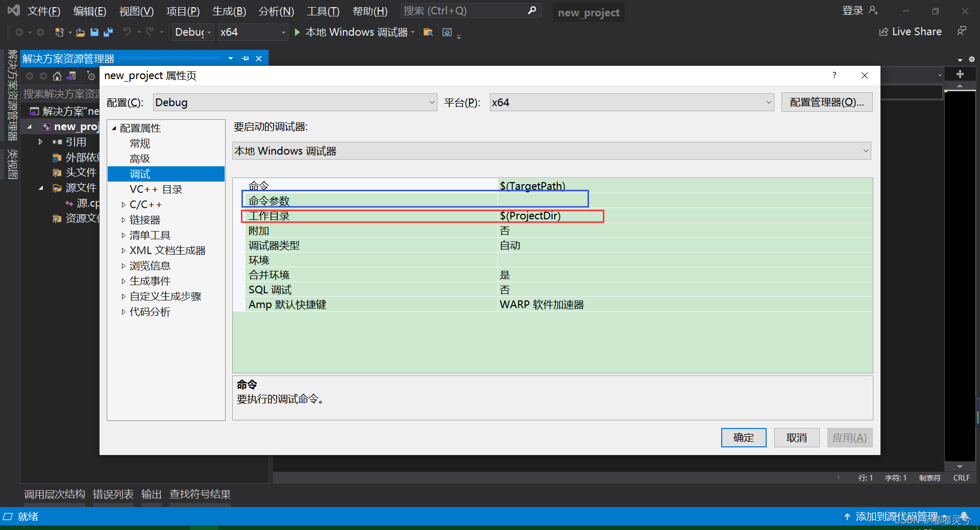Image resolution: width=980 pixels, height=530 pixels.
Task: Click the notification bell in status bar
Action: [x=964, y=516]
